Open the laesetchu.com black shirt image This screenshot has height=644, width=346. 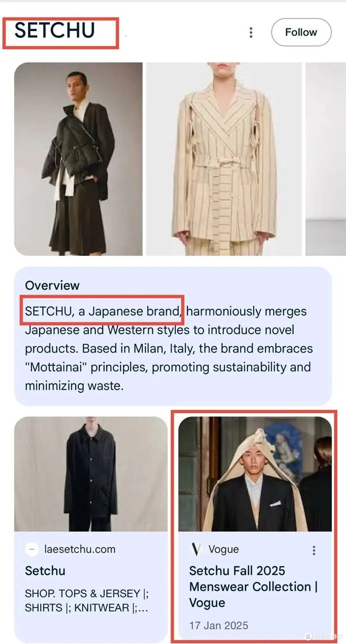(x=91, y=474)
